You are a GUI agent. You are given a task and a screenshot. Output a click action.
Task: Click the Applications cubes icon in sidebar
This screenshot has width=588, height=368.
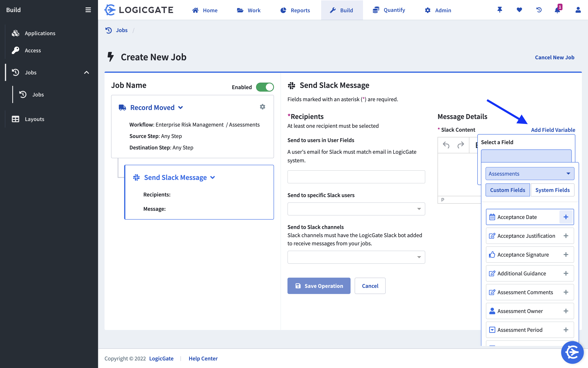(16, 33)
